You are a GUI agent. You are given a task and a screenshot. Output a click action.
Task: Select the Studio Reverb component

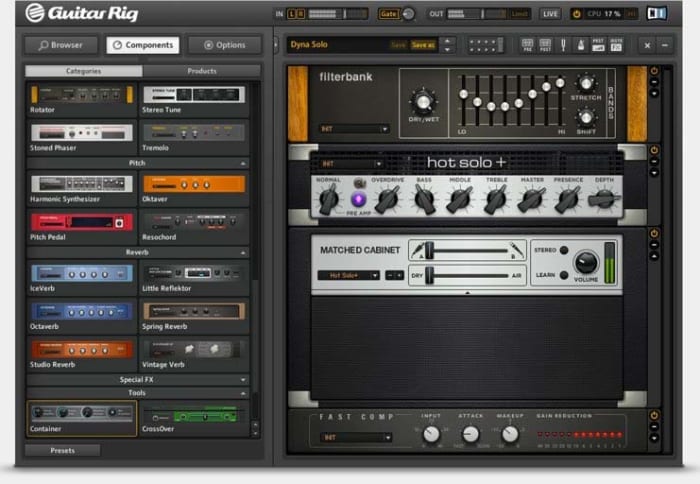click(x=81, y=350)
